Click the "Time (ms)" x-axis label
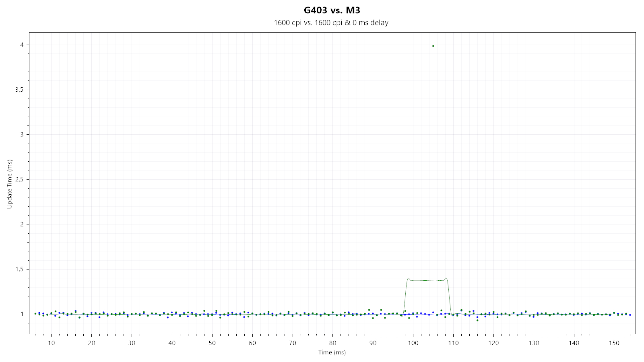This screenshot has height=362, width=644. click(332, 352)
